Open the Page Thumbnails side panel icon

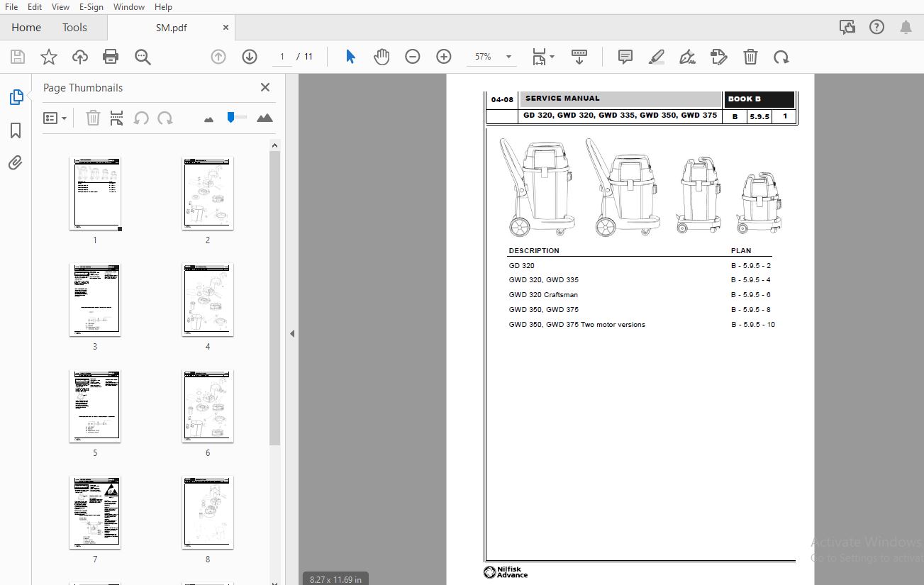click(16, 97)
